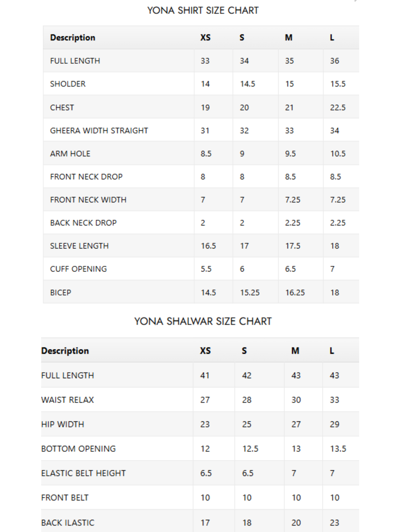
Task: Select the ARM HOLE row label
Action: (70, 154)
